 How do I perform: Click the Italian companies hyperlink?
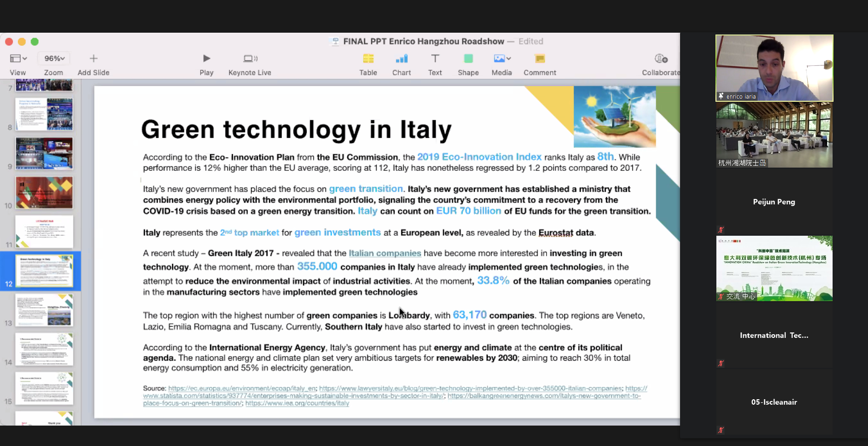click(385, 253)
